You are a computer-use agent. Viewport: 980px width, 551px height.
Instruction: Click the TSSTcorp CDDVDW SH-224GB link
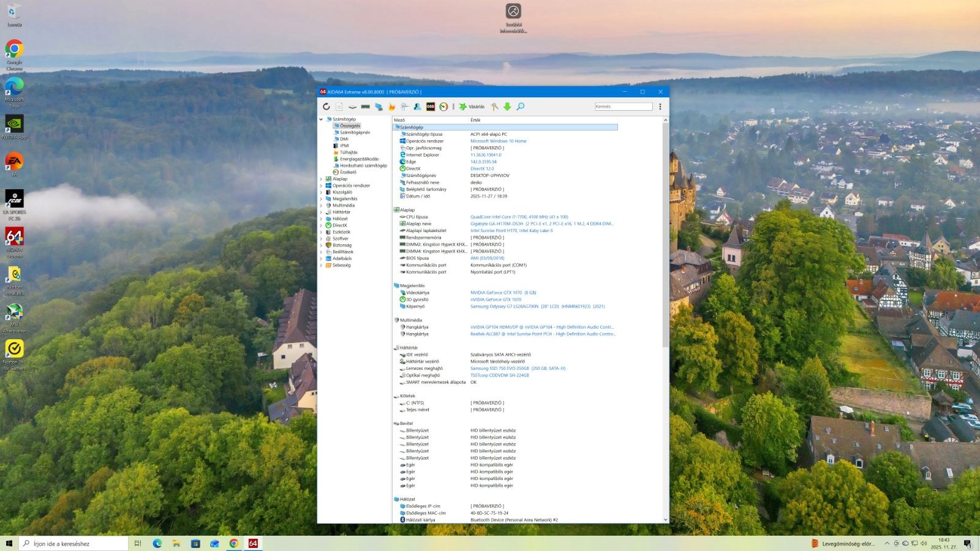click(500, 375)
